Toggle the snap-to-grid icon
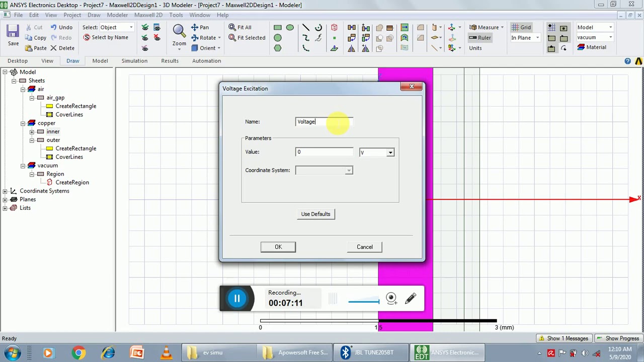Viewport: 644px width, 362px height. click(551, 27)
